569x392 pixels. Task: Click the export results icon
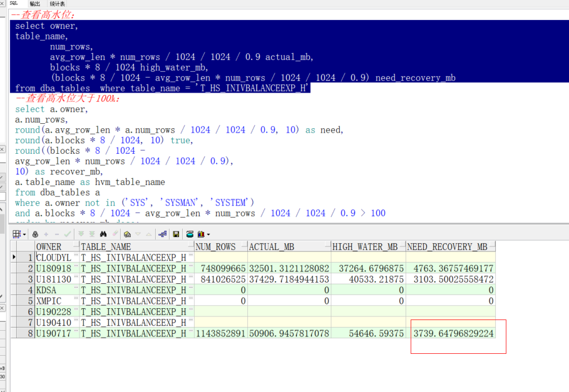pos(163,234)
